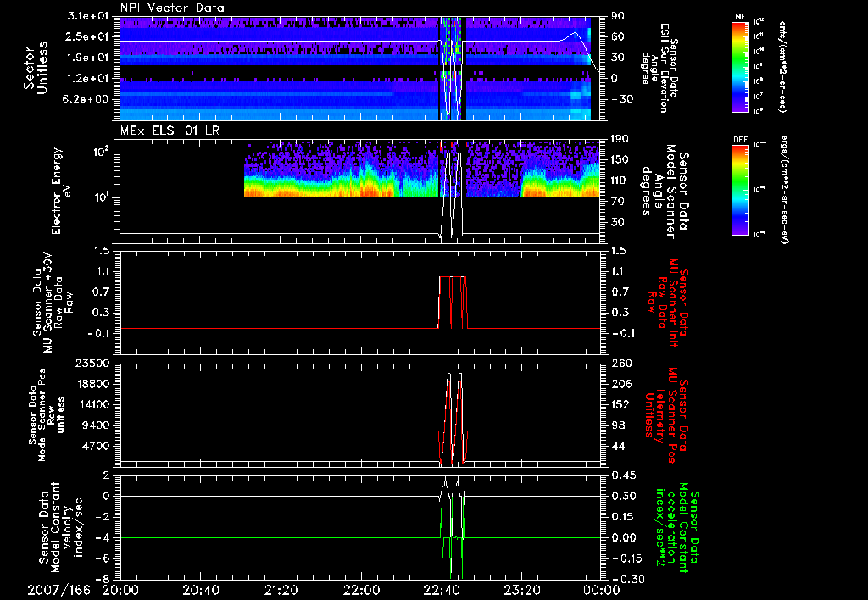Viewport: 868px width, 600px height.
Task: Click the 22:40 time axis label
Action: pyautogui.click(x=441, y=591)
